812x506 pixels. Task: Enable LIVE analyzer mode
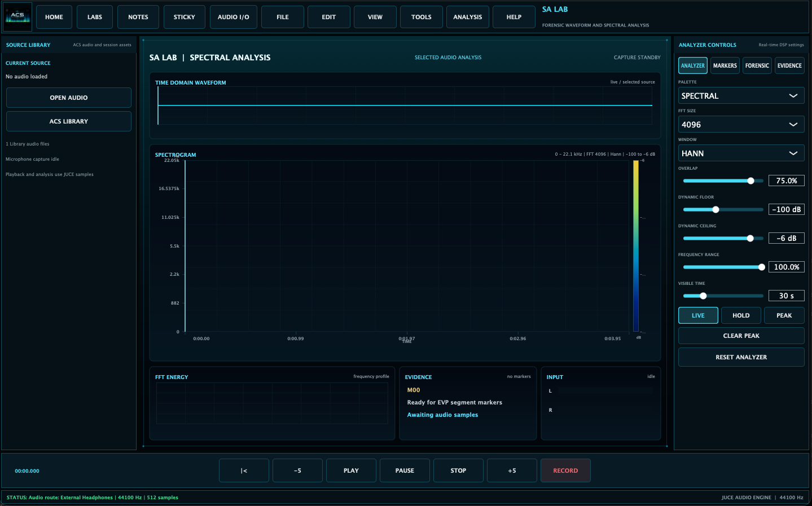pos(698,315)
